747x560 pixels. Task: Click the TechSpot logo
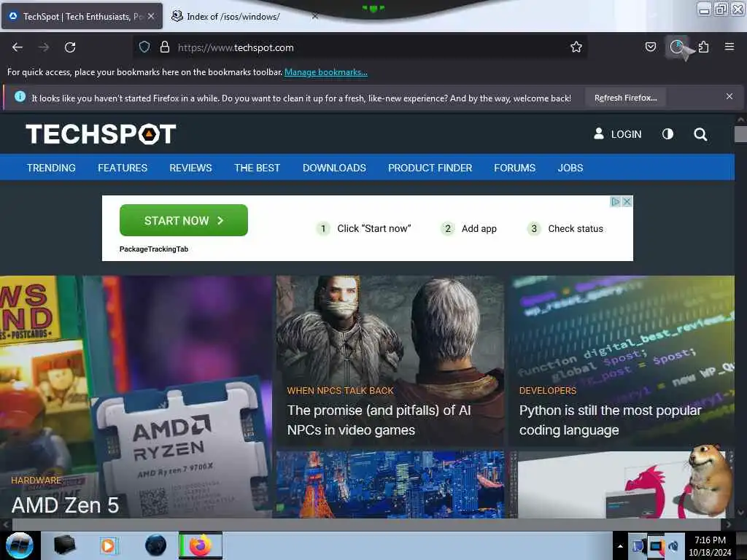point(101,134)
